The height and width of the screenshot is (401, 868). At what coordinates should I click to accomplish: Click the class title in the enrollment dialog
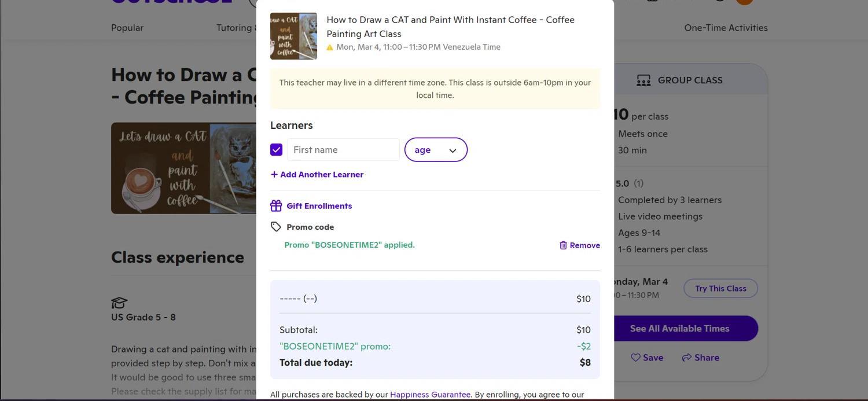(450, 27)
